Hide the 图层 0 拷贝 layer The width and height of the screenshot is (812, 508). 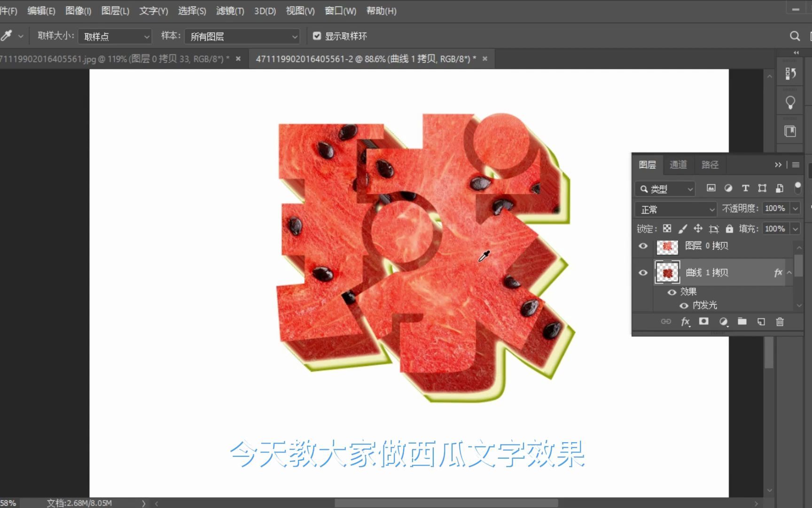click(643, 246)
